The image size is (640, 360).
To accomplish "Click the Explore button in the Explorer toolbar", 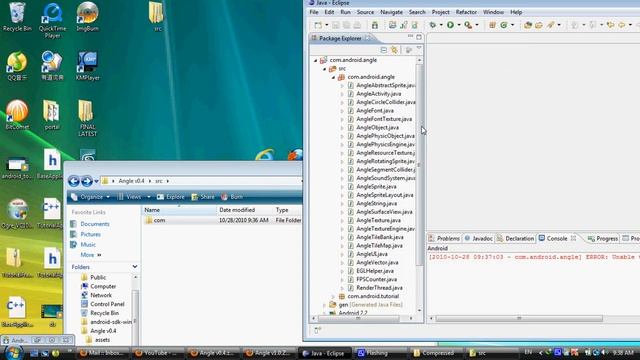I will [x=171, y=197].
